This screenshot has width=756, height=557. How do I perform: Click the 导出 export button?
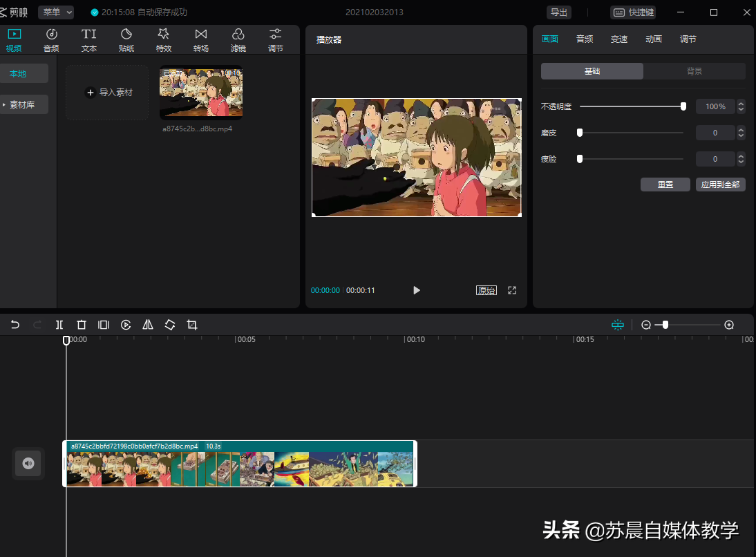[x=558, y=12]
